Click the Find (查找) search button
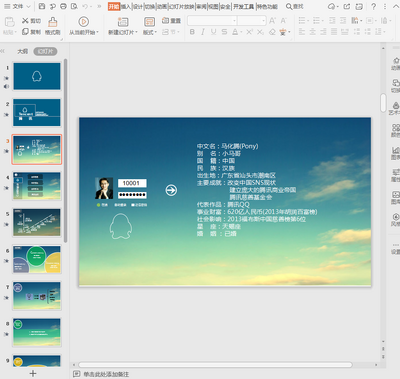 tap(295, 6)
